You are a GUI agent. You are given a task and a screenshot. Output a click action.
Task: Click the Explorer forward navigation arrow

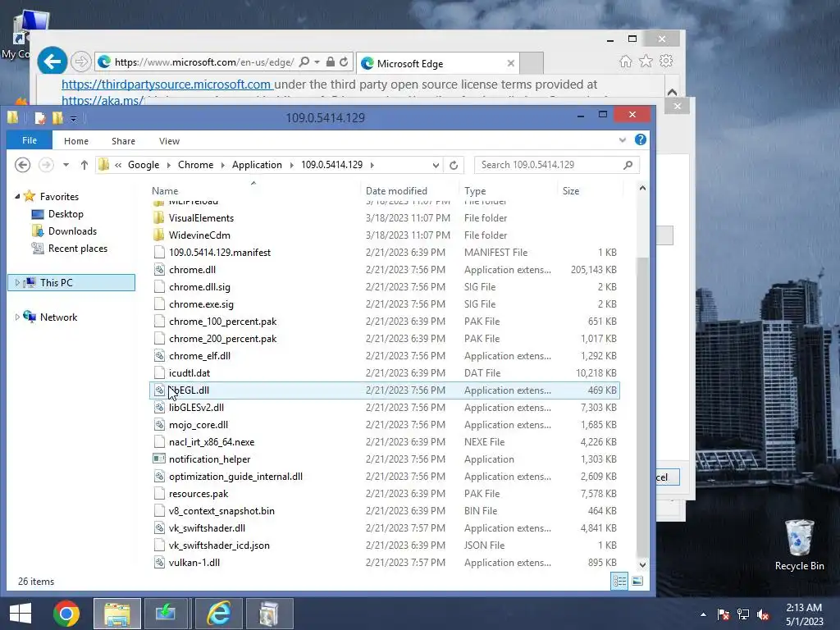(x=46, y=165)
